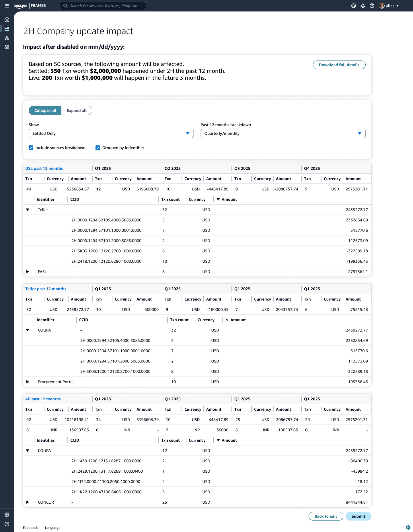Sort Teller table by Amount arrow
The width and height of the screenshot is (413, 532).
[x=227, y=320]
